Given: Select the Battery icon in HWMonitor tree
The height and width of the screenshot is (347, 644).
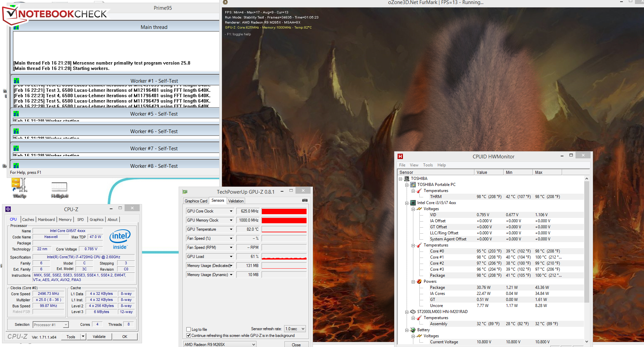Looking at the screenshot, I should click(413, 330).
